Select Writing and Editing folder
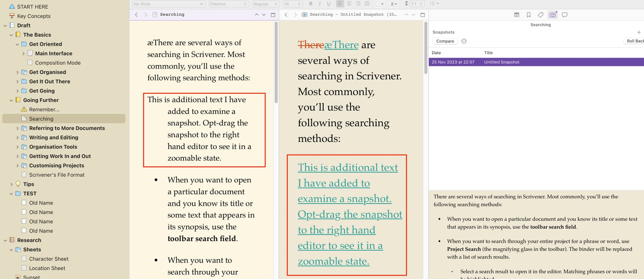Image resolution: width=644 pixels, height=279 pixels. (54, 138)
